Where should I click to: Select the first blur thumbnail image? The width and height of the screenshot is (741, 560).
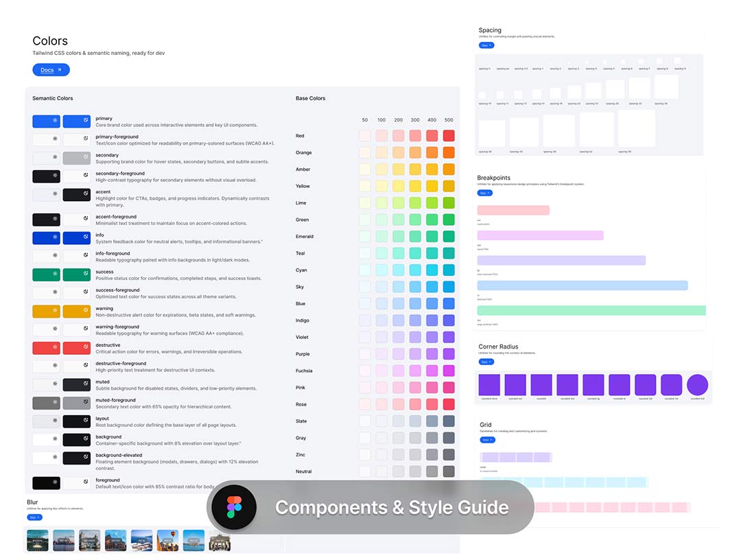click(x=37, y=540)
